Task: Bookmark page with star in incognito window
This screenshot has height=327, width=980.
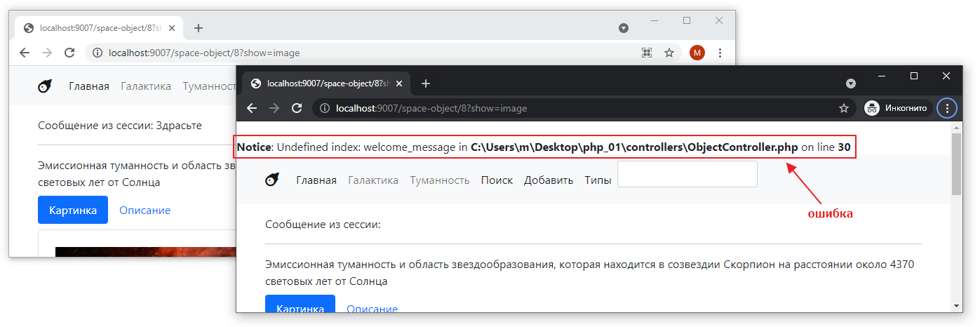Action: (844, 108)
